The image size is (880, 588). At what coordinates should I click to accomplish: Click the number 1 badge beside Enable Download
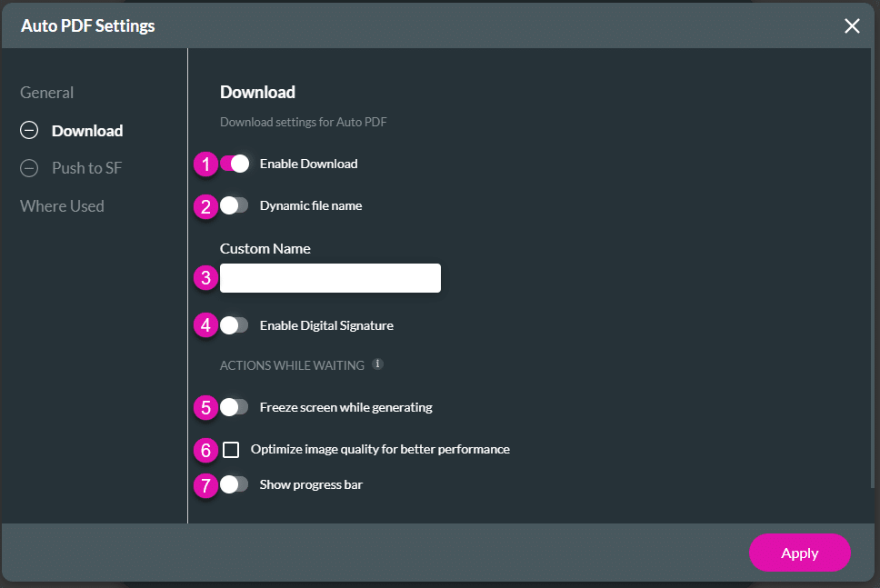(205, 164)
